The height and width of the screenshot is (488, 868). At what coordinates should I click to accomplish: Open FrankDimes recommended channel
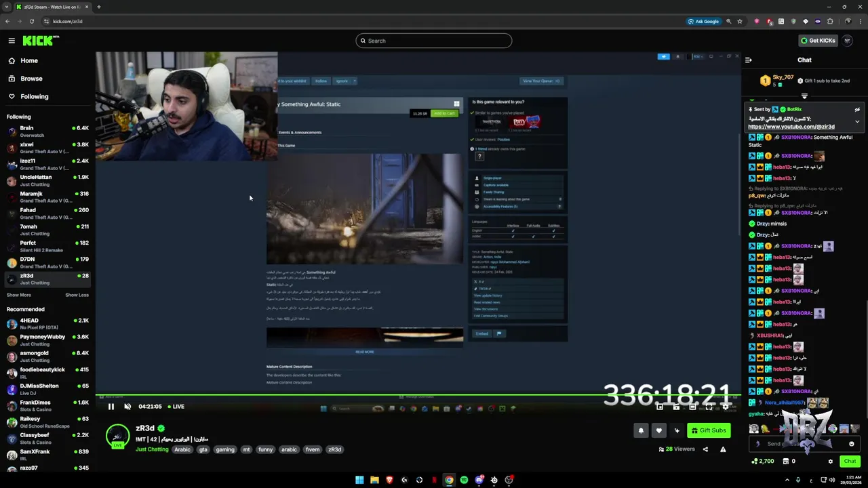tap(47, 405)
